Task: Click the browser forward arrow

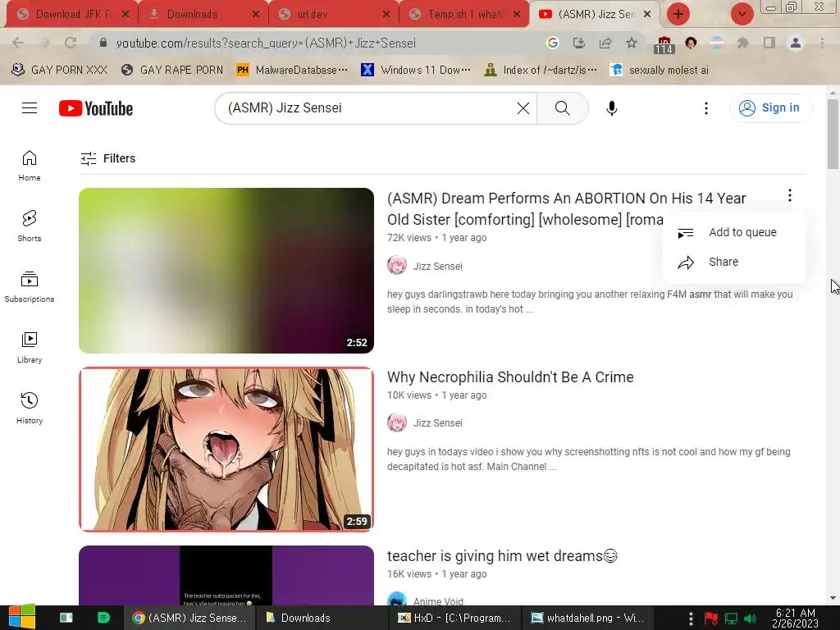Action: [x=44, y=43]
